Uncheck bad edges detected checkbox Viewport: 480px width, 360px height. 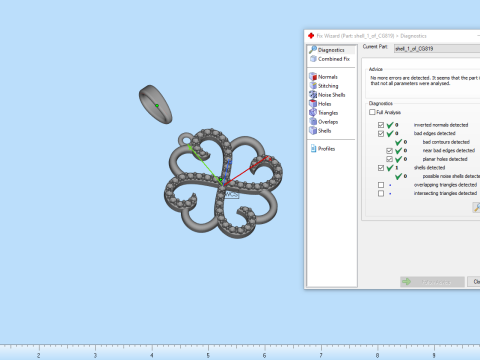381,134
